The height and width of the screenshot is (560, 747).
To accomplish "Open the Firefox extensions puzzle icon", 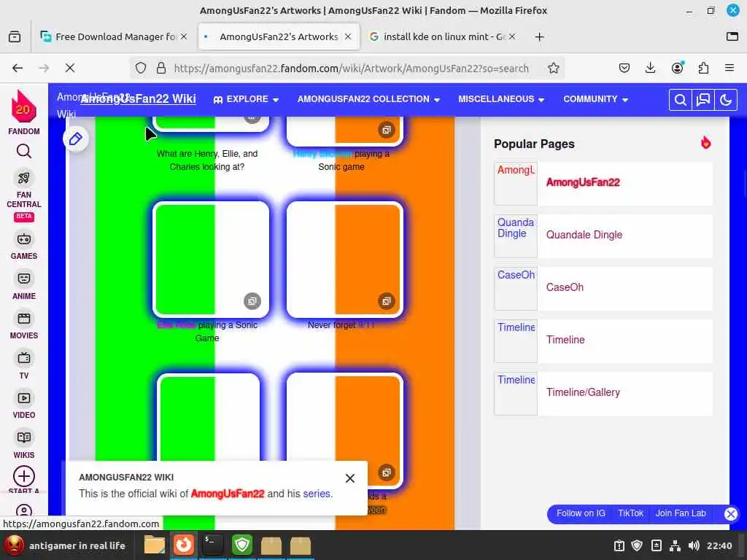I will pyautogui.click(x=704, y=68).
